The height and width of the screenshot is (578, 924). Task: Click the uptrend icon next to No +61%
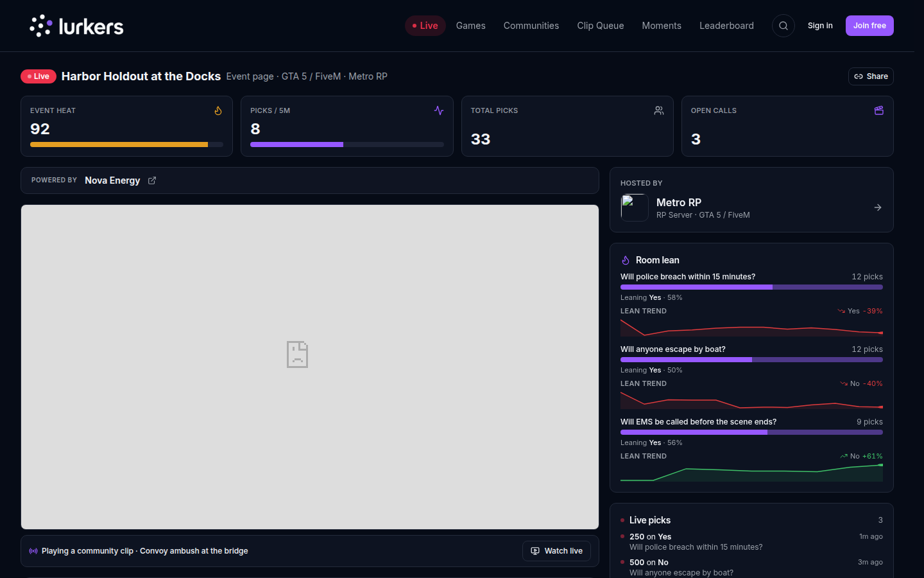pos(844,456)
